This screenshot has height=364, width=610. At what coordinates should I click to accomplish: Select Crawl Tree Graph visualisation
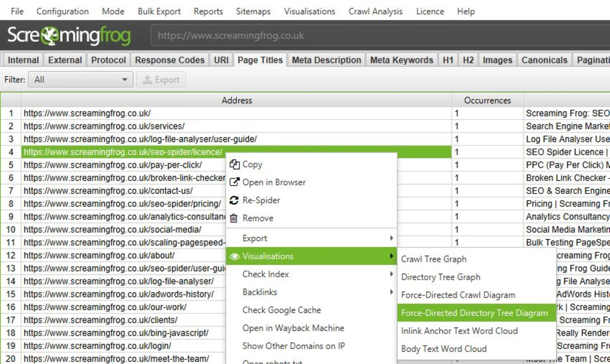tap(433, 259)
